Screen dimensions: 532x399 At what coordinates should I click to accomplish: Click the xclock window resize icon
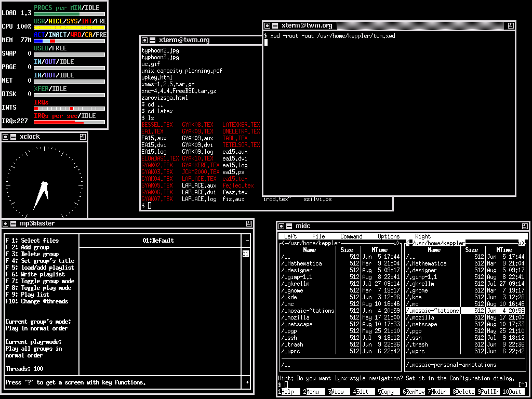[x=83, y=137]
